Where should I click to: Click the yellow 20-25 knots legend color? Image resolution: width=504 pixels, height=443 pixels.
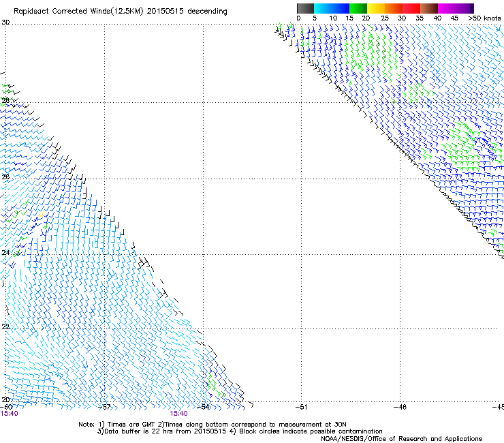[x=376, y=8]
